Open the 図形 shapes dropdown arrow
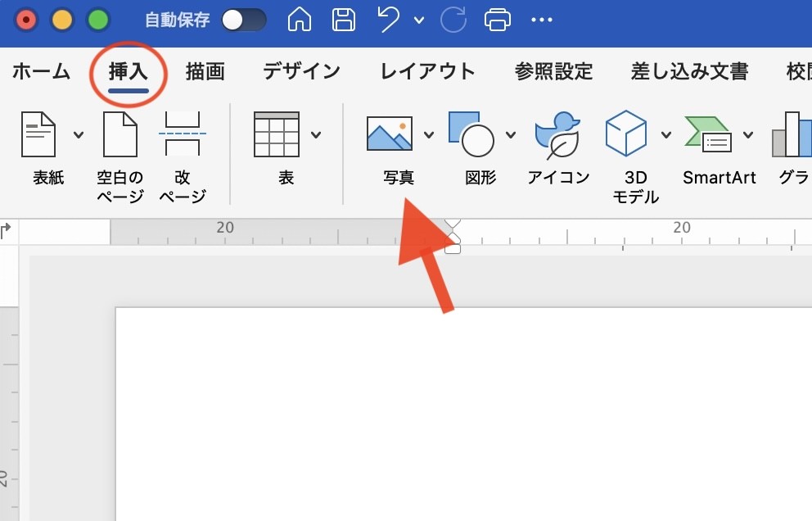Screen dimensions: 812x521 coord(512,134)
